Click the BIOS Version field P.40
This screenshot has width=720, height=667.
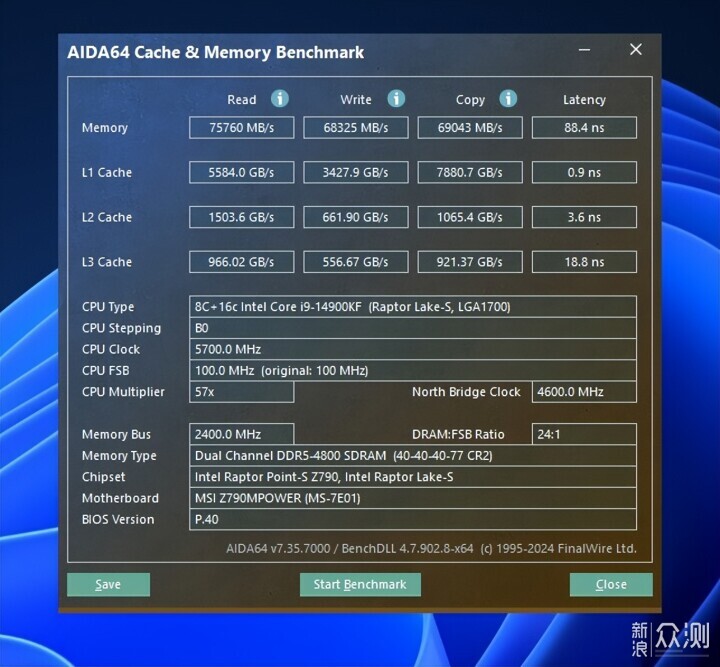click(x=413, y=519)
